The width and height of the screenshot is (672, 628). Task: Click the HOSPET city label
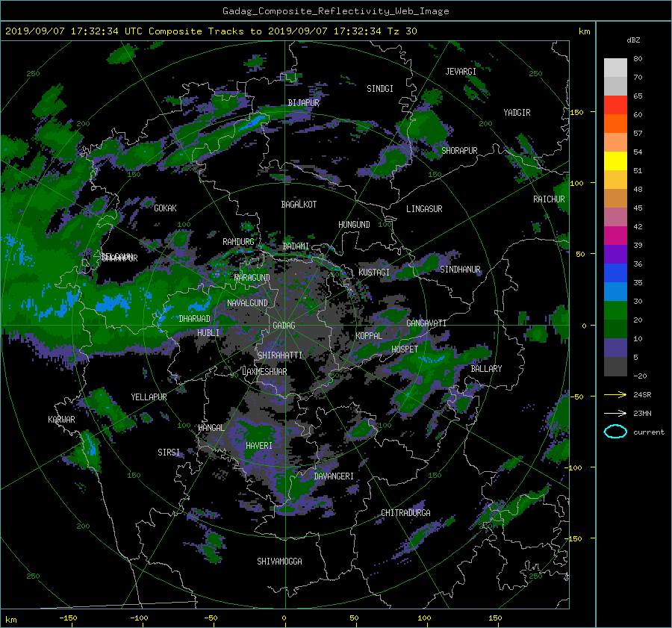[405, 349]
